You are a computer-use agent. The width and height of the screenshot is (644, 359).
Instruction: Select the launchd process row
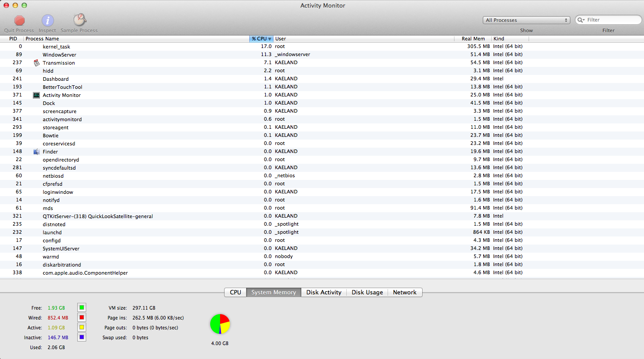pyautogui.click(x=322, y=232)
